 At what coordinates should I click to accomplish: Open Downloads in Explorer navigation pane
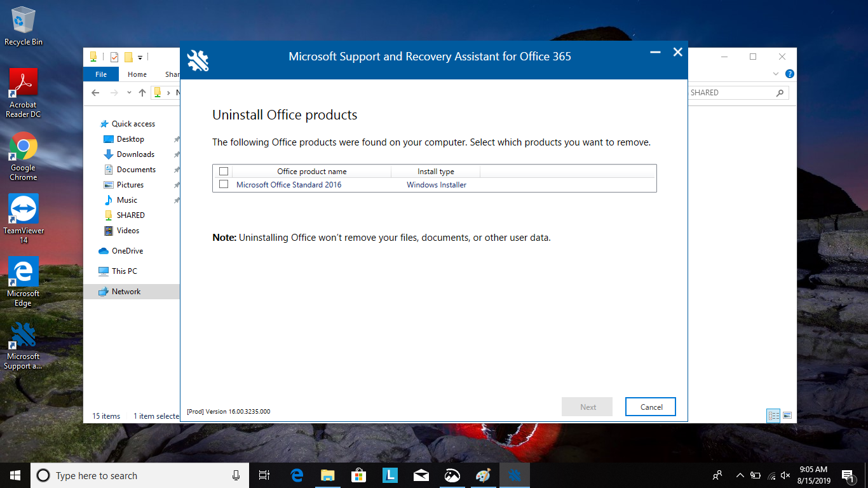129,154
